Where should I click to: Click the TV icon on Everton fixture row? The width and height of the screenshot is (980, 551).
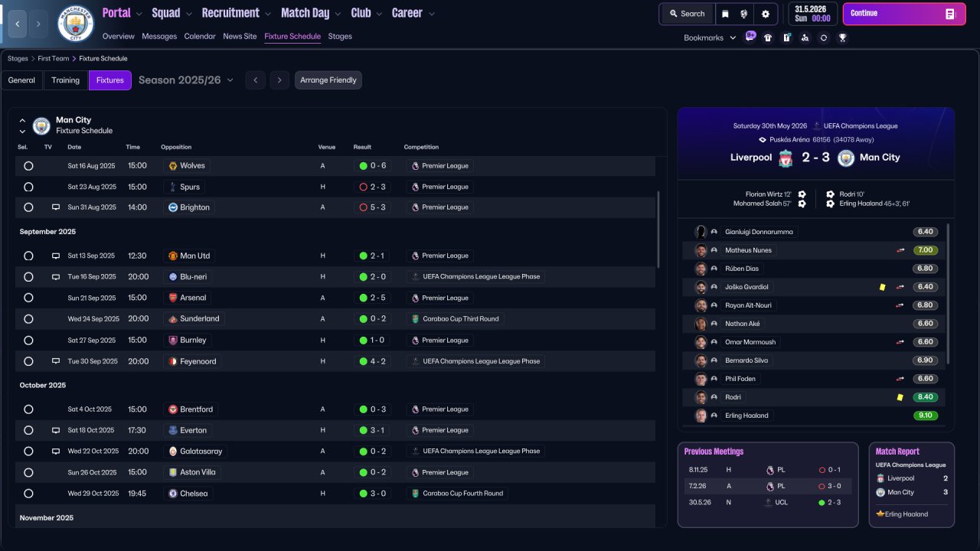pyautogui.click(x=56, y=430)
